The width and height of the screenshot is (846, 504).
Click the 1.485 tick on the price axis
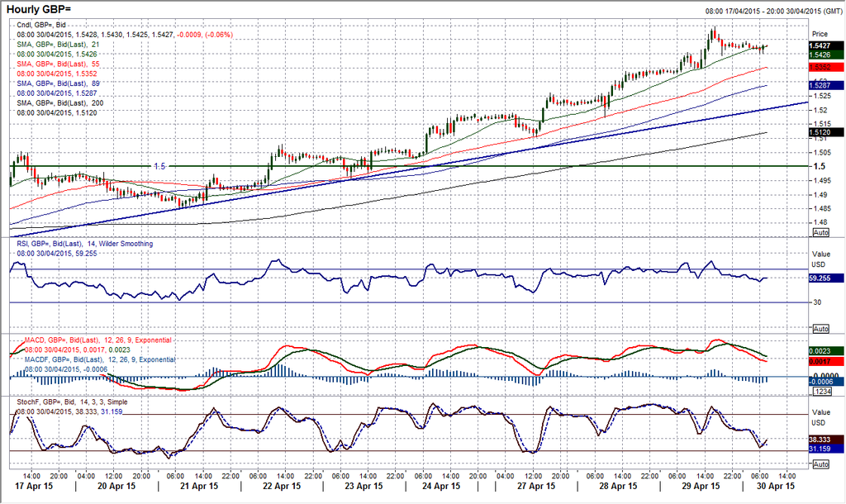click(821, 208)
